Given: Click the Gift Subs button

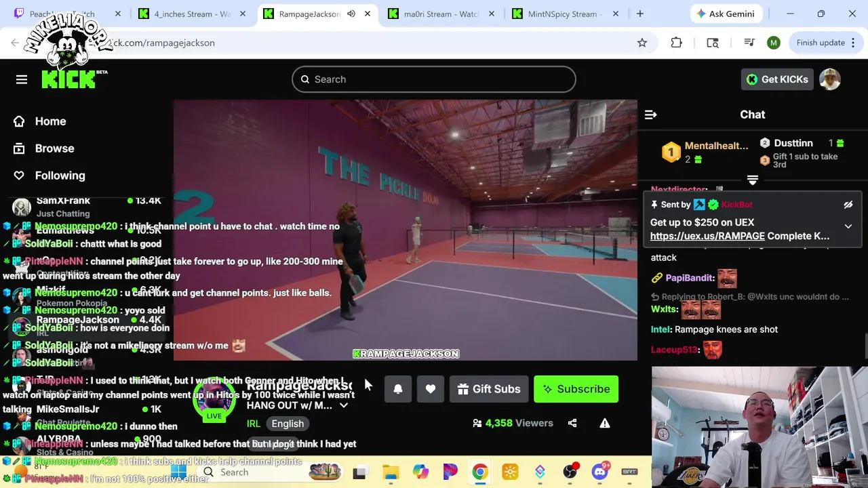Looking at the screenshot, I should pos(489,389).
